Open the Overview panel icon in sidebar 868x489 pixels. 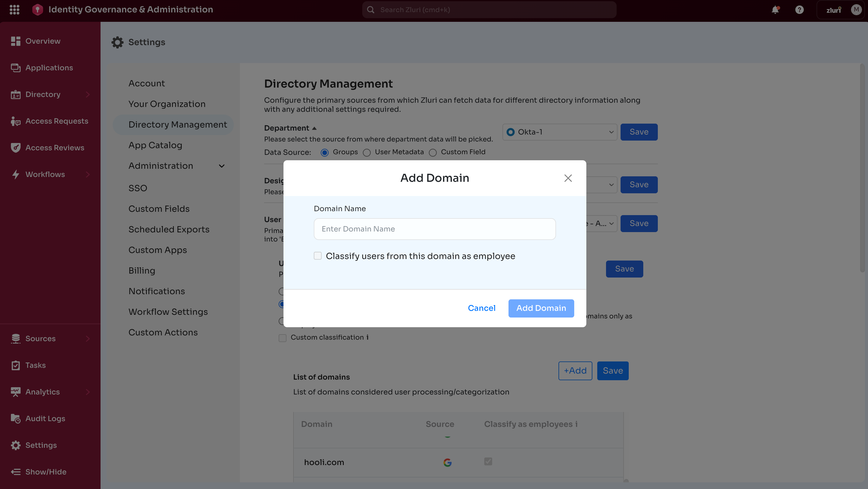point(15,41)
